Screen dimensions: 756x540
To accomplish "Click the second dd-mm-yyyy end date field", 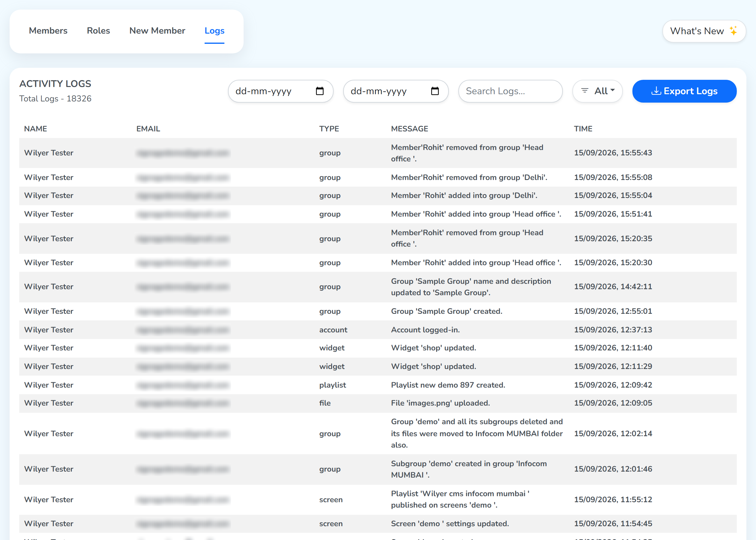I will (x=396, y=91).
